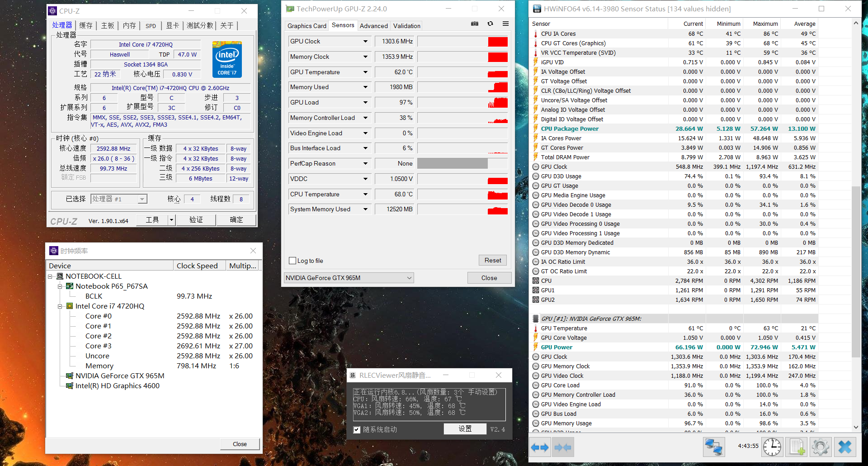This screenshot has width=868, height=466.
Task: Click the GPU-Z title bar app icon
Action: [x=290, y=9]
